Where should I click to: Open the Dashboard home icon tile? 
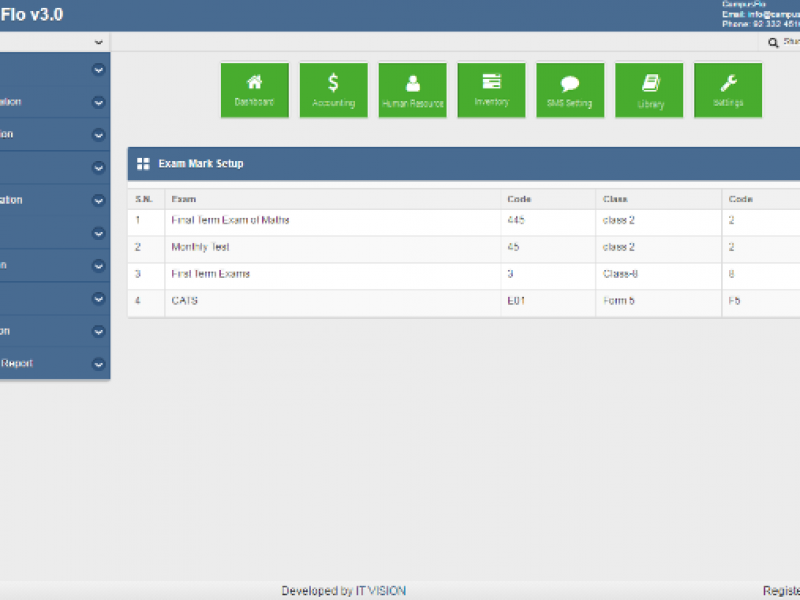click(x=254, y=90)
